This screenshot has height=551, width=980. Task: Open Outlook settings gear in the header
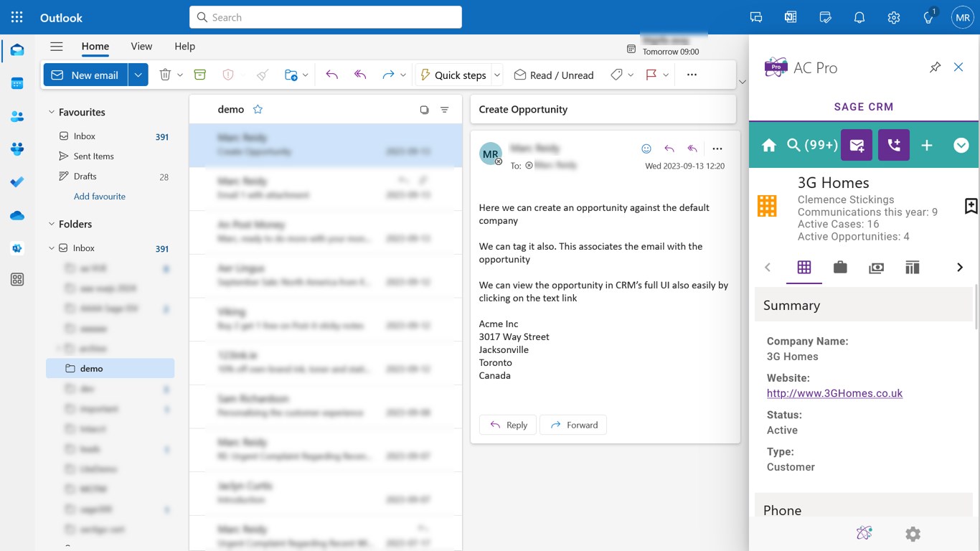tap(894, 17)
